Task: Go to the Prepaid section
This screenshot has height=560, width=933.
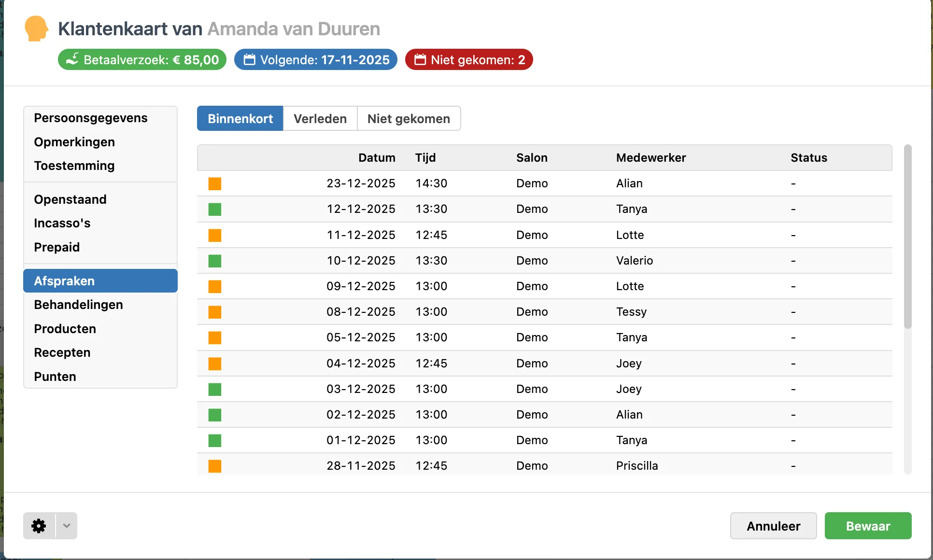Action: 57,247
